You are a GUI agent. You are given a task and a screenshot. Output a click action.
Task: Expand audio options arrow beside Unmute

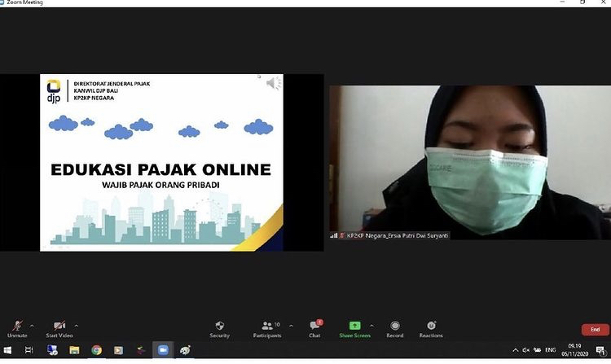[x=32, y=324]
